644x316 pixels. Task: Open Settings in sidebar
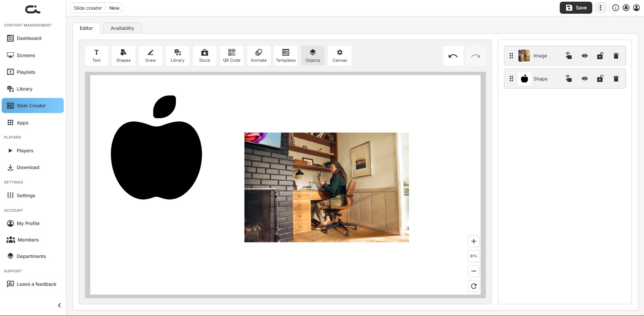pos(33,196)
